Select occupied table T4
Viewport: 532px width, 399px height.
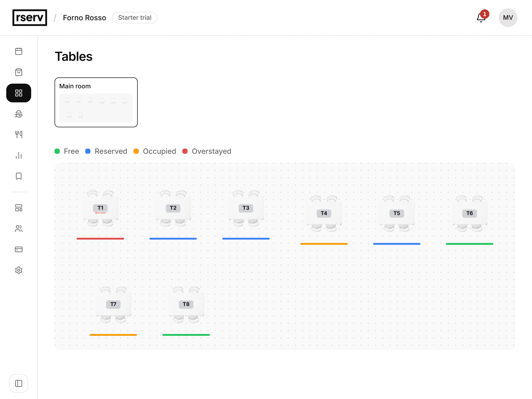pyautogui.click(x=324, y=214)
